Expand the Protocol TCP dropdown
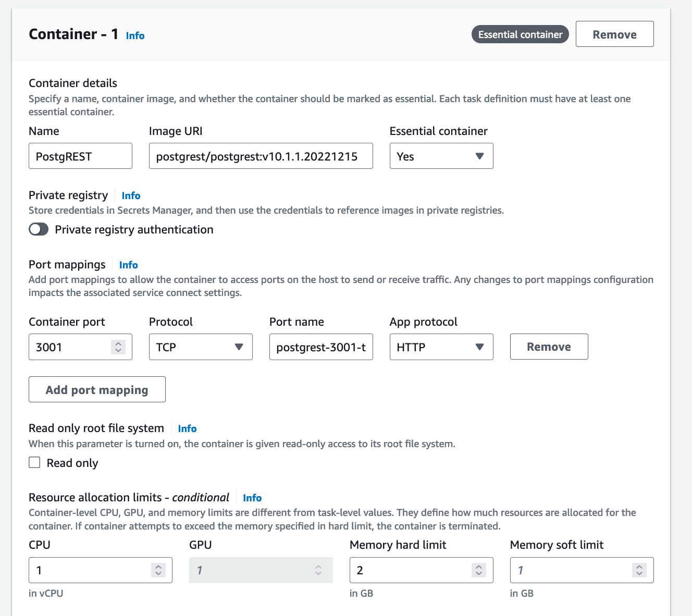692x616 pixels. [201, 347]
